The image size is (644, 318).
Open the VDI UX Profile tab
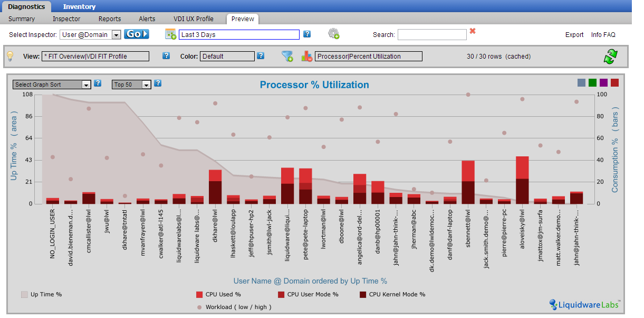(194, 19)
